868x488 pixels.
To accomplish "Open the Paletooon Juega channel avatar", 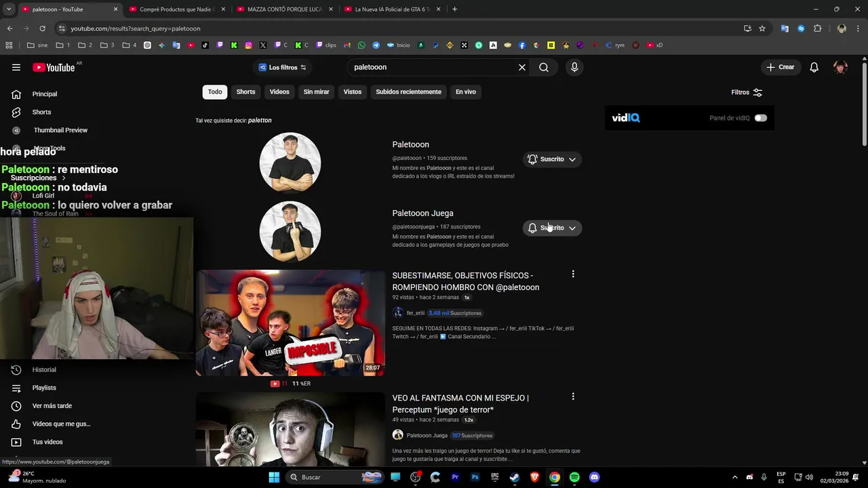I will point(290,231).
